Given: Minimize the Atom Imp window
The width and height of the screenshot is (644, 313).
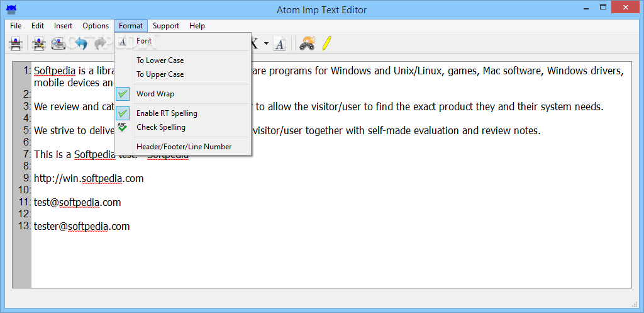Looking at the screenshot, I should click(x=587, y=8).
